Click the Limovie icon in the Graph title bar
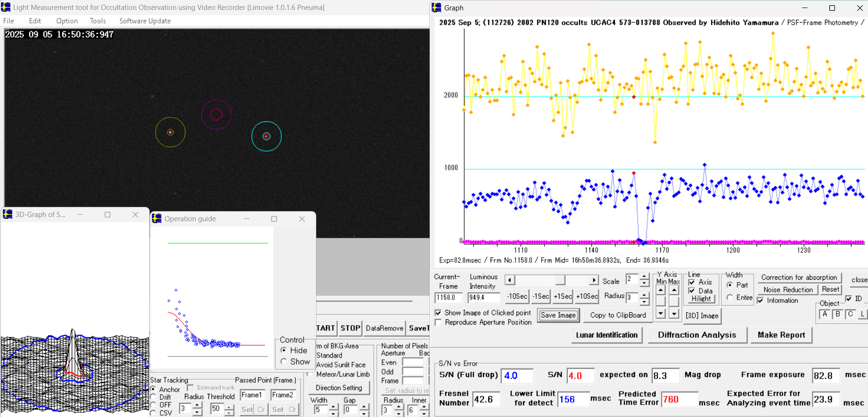This screenshot has height=417, width=868. 437,8
